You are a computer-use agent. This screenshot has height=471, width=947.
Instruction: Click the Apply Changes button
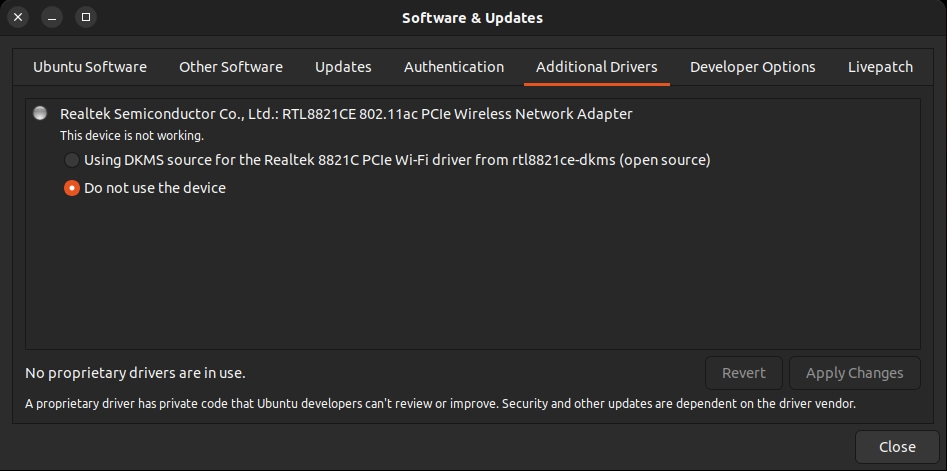(x=855, y=373)
